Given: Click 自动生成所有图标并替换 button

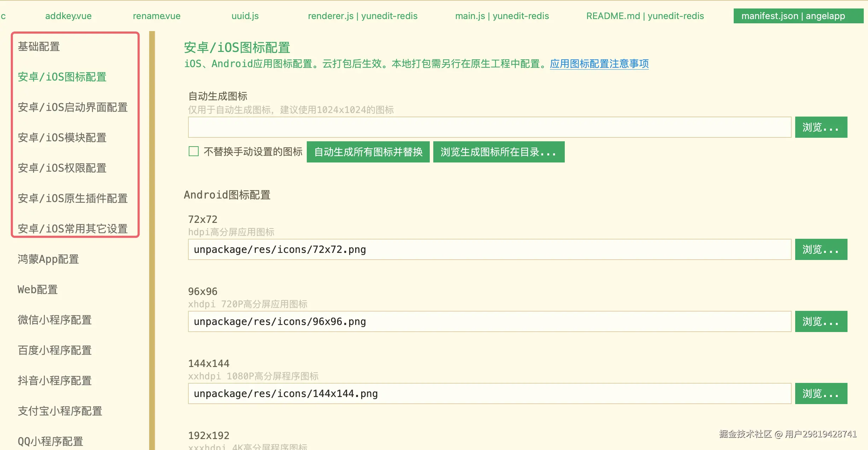Looking at the screenshot, I should pyautogui.click(x=368, y=152).
